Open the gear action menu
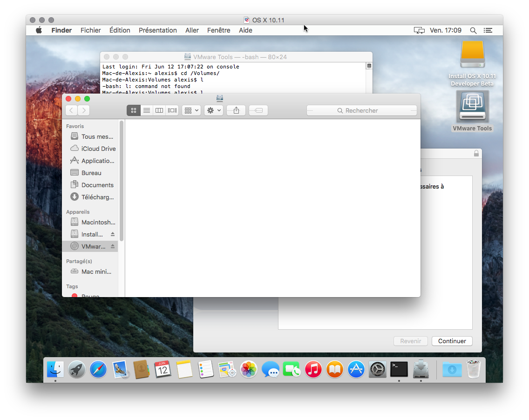 tap(214, 110)
